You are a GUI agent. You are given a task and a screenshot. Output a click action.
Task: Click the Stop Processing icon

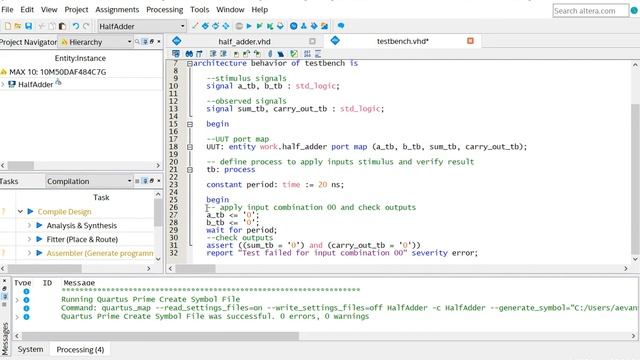pyautogui.click(x=239, y=26)
